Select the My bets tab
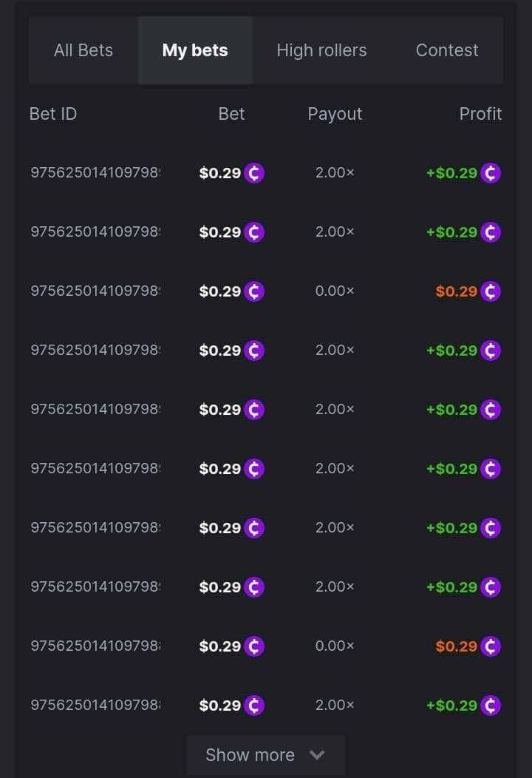 coord(195,50)
